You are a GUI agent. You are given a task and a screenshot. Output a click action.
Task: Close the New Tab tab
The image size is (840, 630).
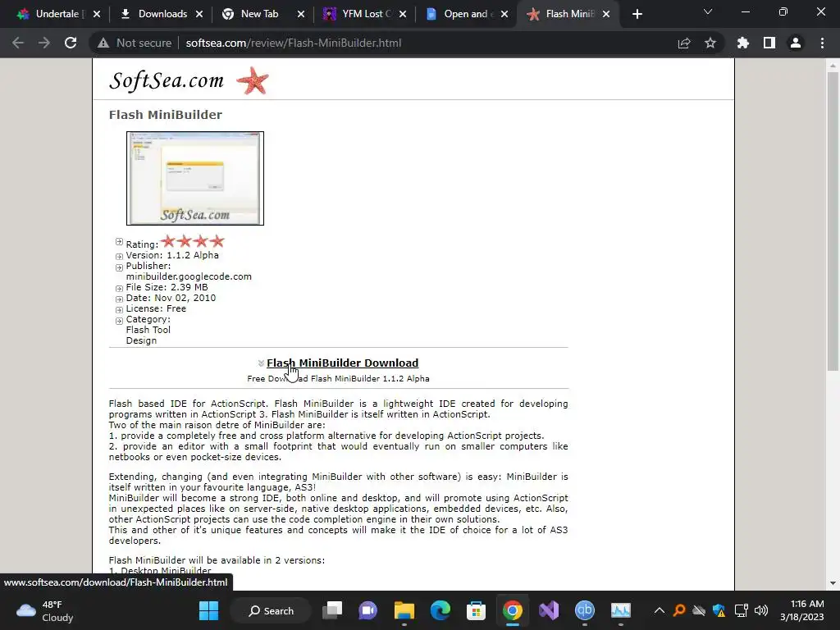point(301,14)
